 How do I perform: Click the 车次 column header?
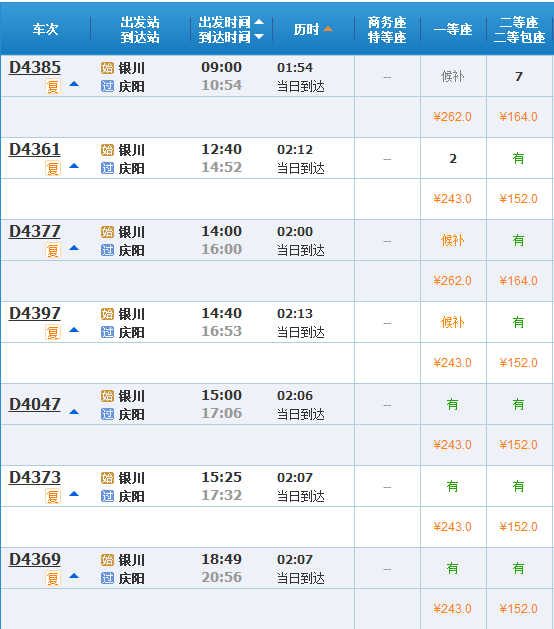45,29
